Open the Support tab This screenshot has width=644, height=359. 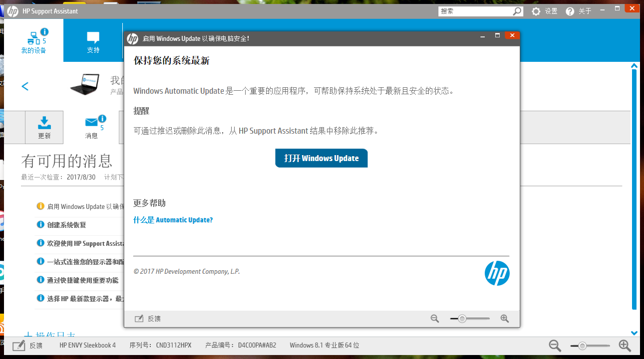tap(93, 42)
